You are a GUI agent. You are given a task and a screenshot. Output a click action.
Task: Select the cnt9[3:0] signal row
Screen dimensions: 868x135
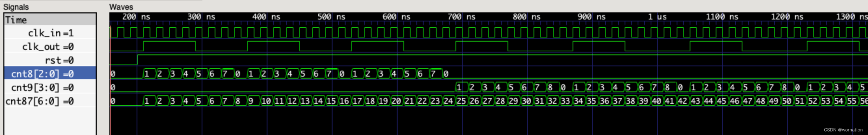pos(50,87)
